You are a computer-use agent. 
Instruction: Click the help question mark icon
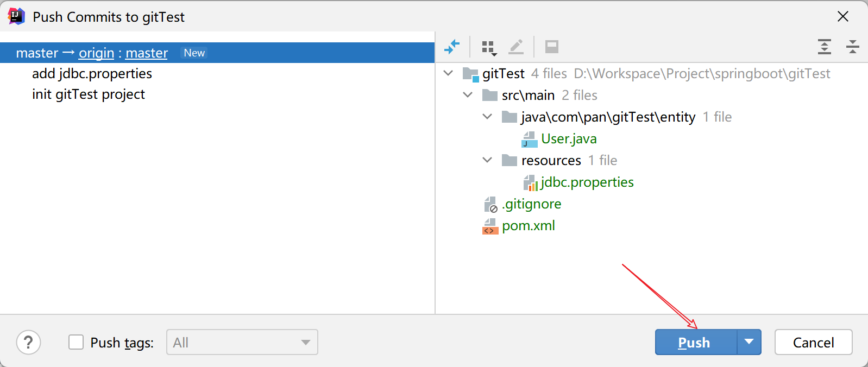28,343
